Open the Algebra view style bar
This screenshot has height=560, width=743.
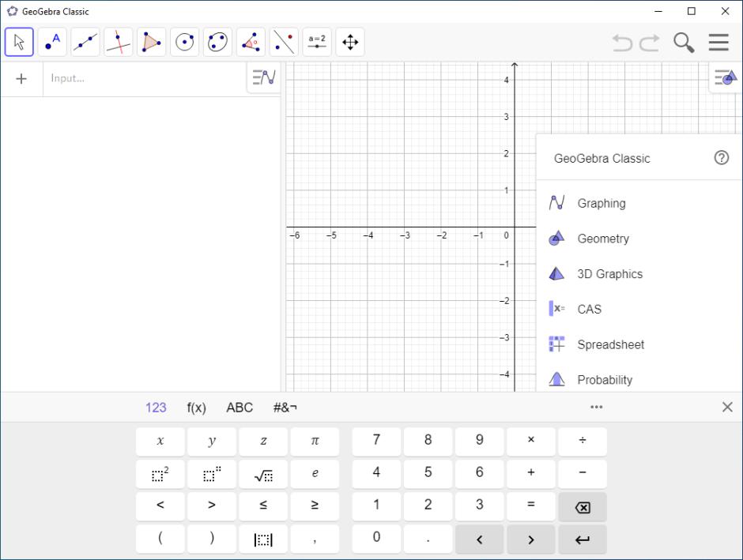264,77
